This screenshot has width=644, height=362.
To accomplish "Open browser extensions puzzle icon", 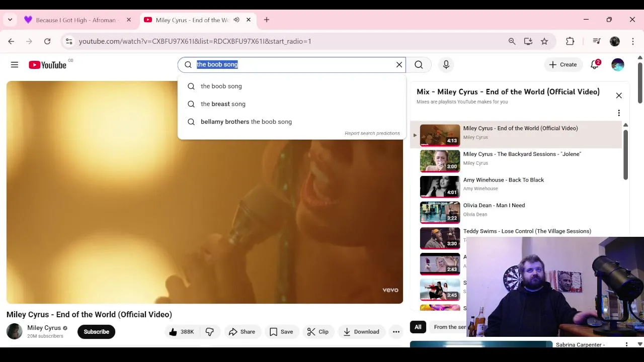I will tap(570, 41).
